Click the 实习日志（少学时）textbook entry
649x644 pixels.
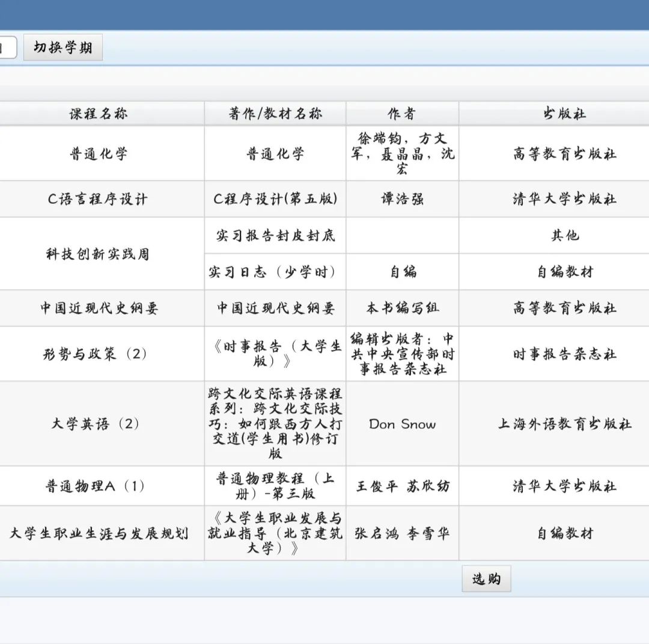(275, 271)
